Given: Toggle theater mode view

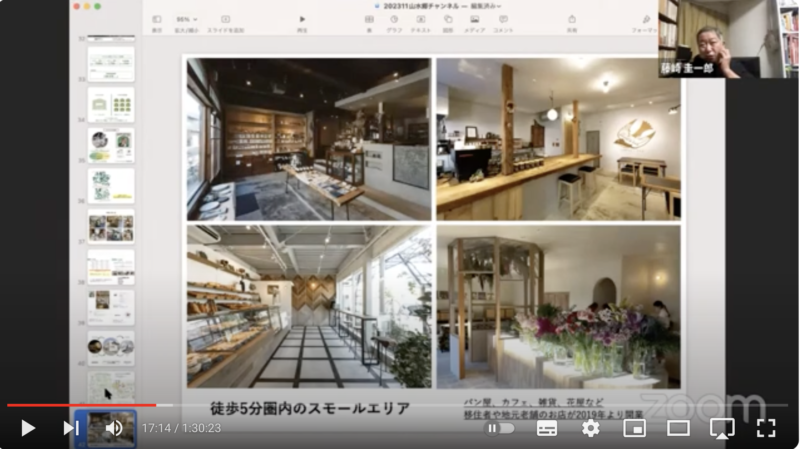Looking at the screenshot, I should pyautogui.click(x=678, y=428).
